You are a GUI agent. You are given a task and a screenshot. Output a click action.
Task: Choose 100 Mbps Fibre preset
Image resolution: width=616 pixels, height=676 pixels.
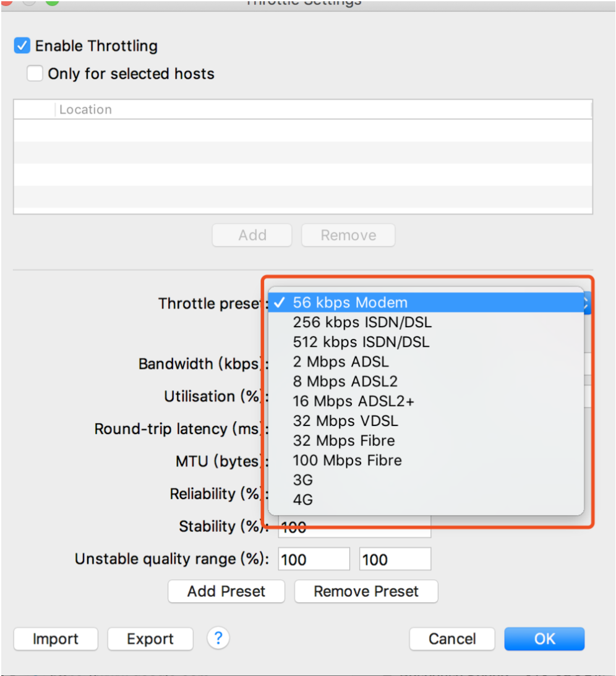point(426,460)
